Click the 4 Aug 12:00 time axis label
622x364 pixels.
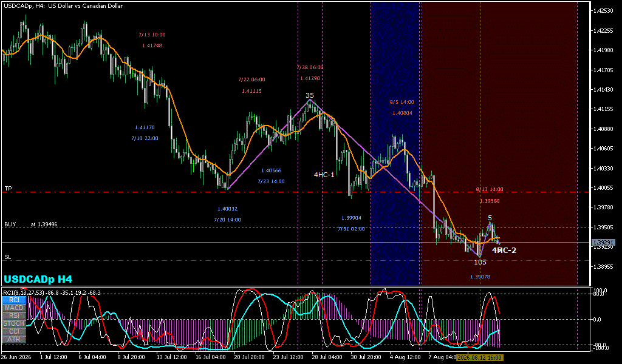[405, 357]
